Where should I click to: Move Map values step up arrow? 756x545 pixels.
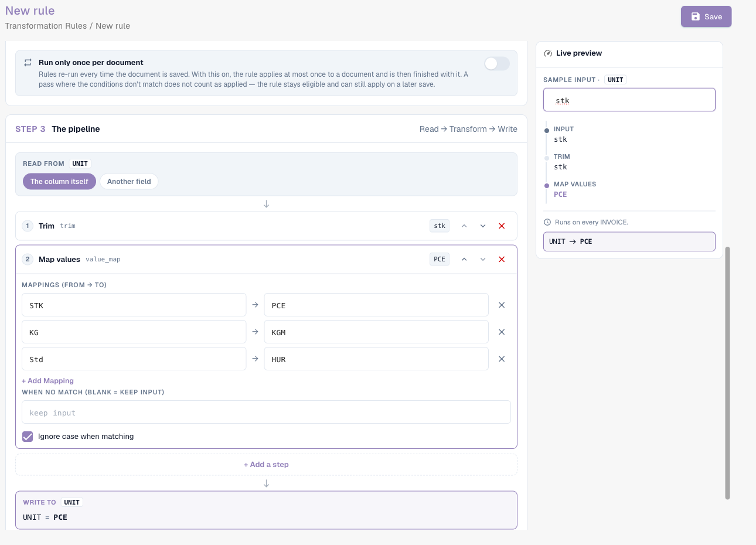point(464,259)
